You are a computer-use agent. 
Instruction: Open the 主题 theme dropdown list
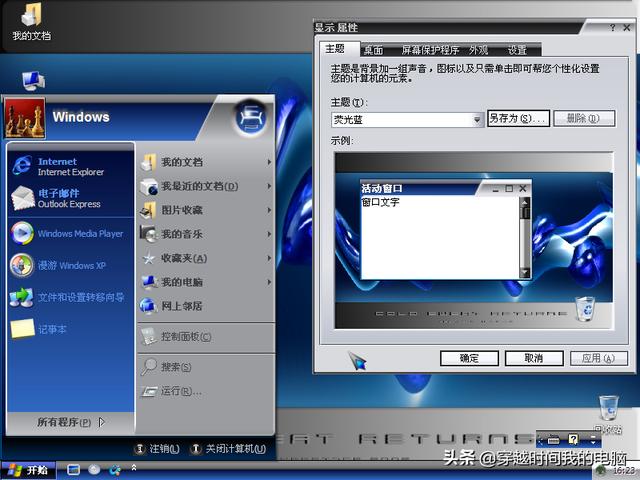[477, 120]
